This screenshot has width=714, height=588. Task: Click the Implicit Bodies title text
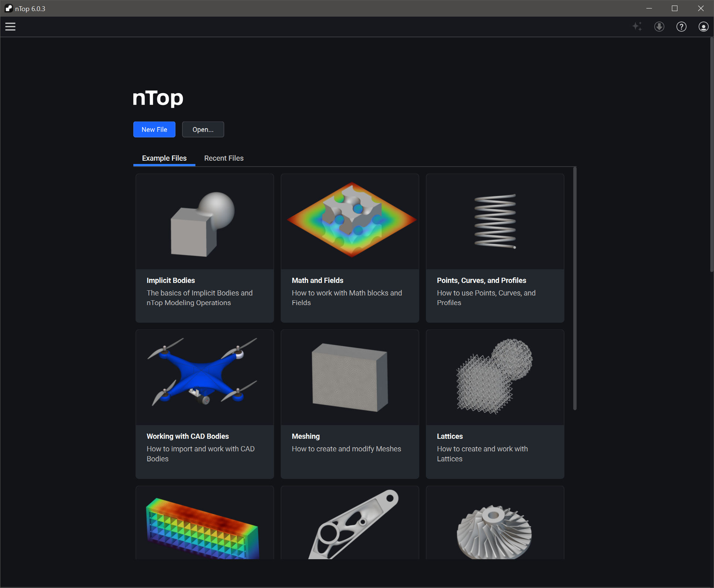pos(171,280)
